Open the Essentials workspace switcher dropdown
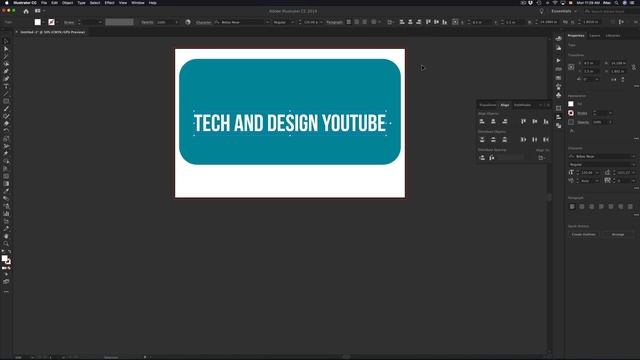Screen dimensions: 640x360 [564, 11]
